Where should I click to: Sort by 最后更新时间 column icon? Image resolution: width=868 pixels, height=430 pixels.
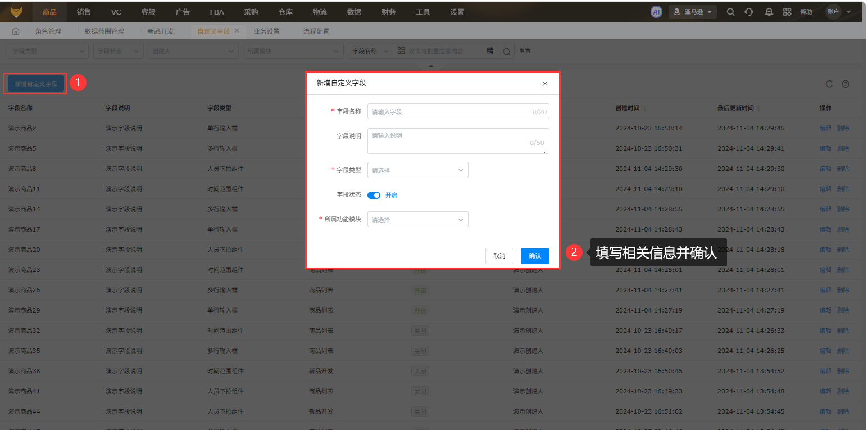(758, 108)
